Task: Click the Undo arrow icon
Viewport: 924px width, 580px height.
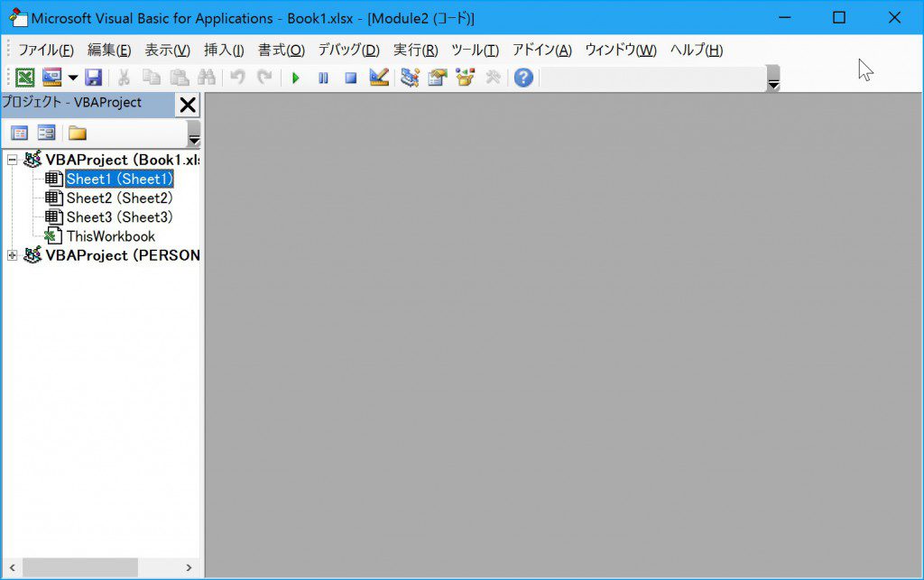Action: pyautogui.click(x=237, y=78)
